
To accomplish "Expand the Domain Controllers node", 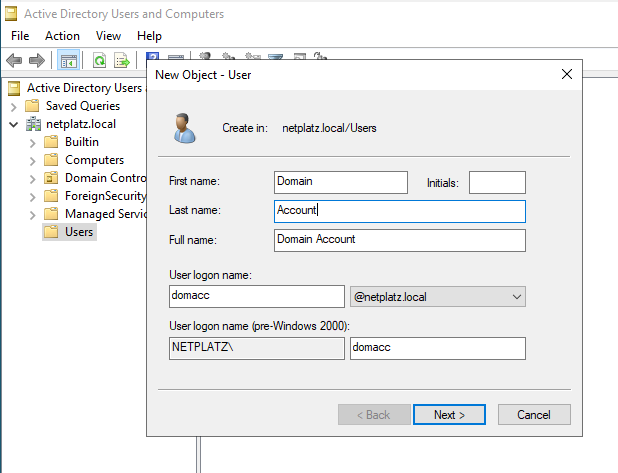I will (x=32, y=179).
